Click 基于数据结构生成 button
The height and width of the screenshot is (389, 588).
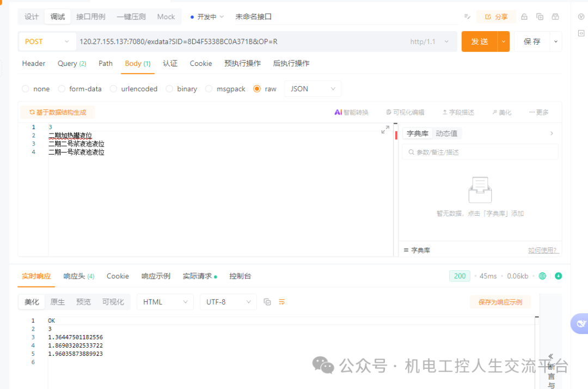click(57, 112)
